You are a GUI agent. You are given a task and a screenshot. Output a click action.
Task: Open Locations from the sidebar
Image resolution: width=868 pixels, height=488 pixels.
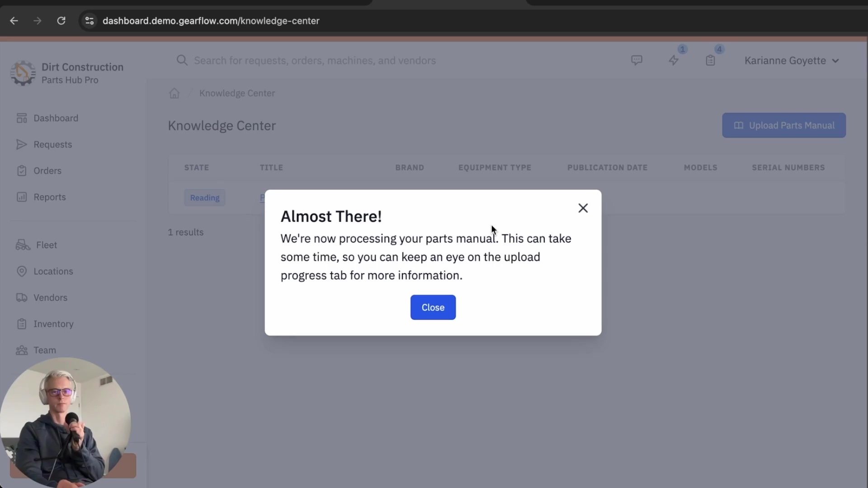pos(53,271)
